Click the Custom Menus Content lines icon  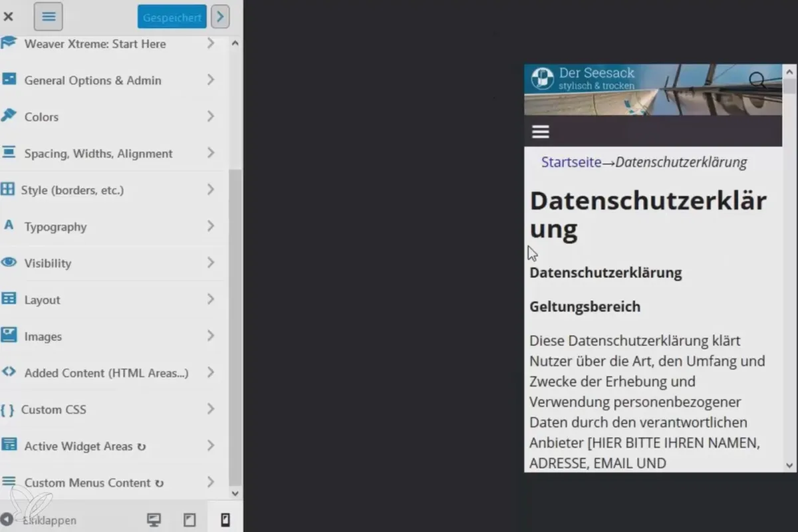9,481
